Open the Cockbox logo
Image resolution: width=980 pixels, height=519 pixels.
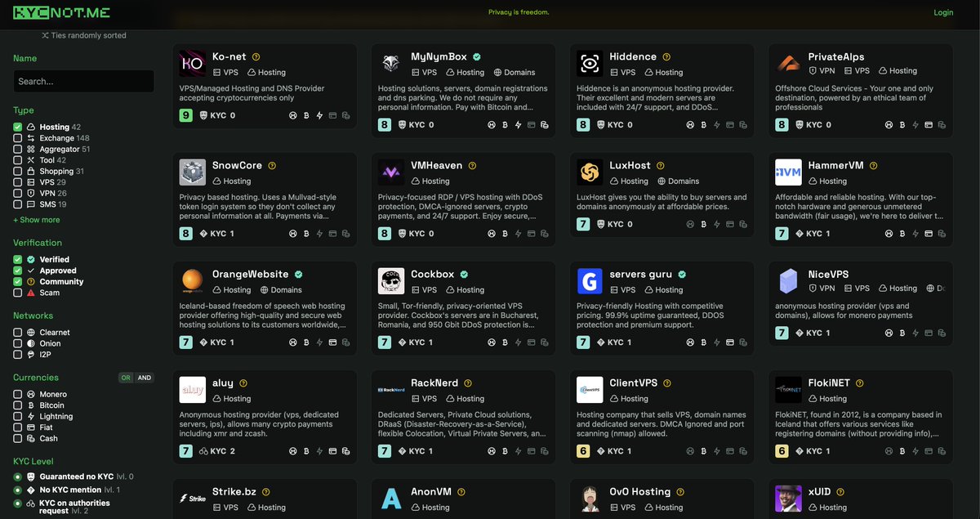[391, 281]
